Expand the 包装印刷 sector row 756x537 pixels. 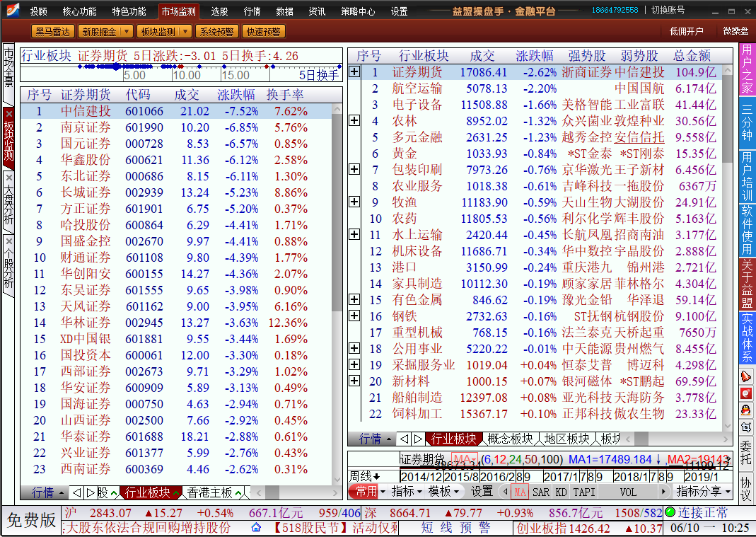(354, 169)
